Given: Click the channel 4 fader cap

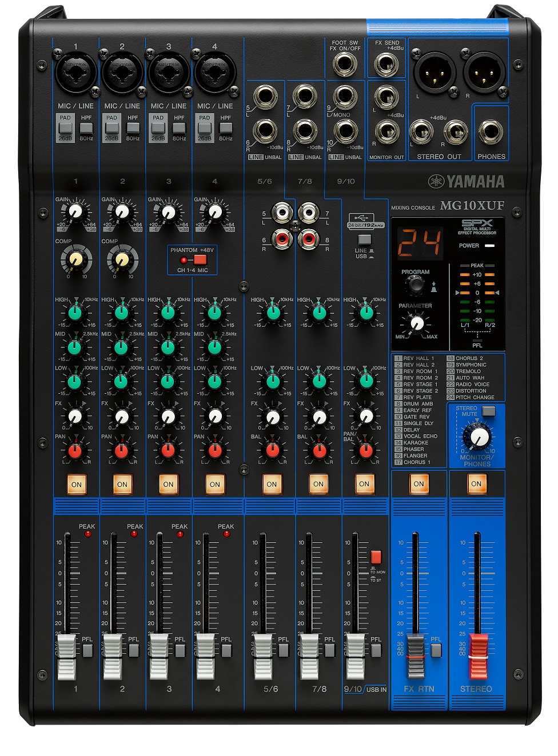Looking at the screenshot, I should pos(205,657).
